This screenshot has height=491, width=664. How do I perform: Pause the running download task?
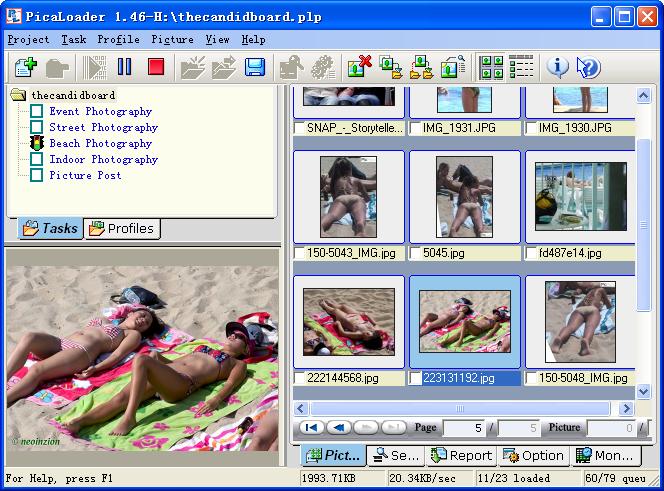point(125,67)
